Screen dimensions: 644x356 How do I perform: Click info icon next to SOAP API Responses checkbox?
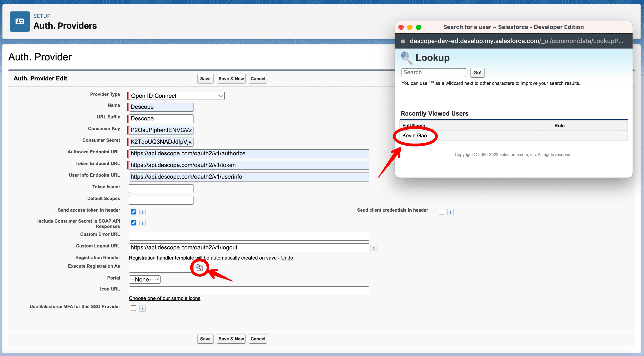143,223
